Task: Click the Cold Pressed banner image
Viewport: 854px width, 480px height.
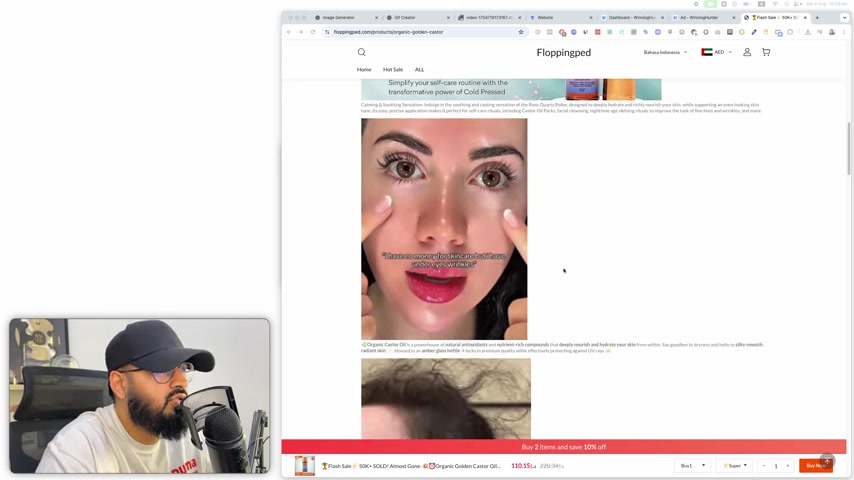Action: click(x=511, y=89)
